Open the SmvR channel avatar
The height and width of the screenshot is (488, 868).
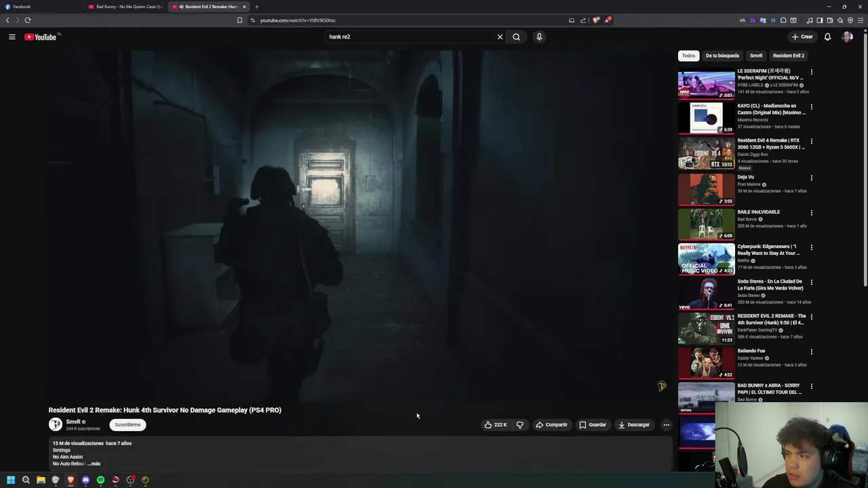56,424
